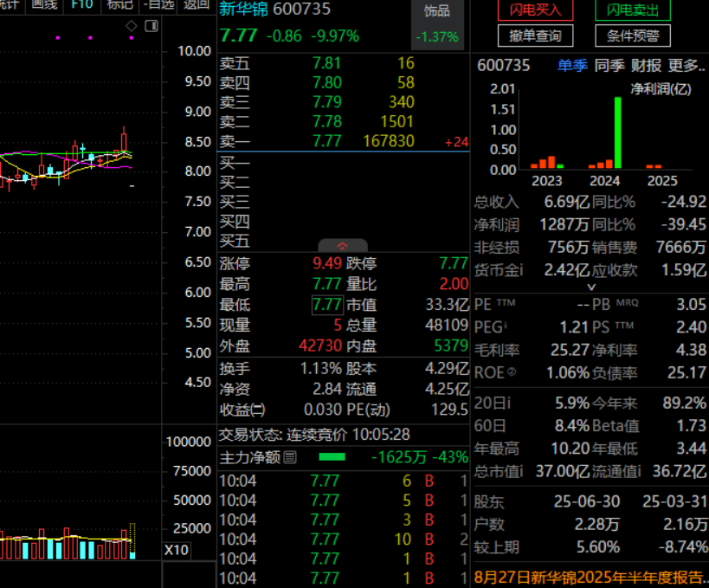Click the 毛利率 value 25.27
709x588 pixels.
tap(570, 350)
